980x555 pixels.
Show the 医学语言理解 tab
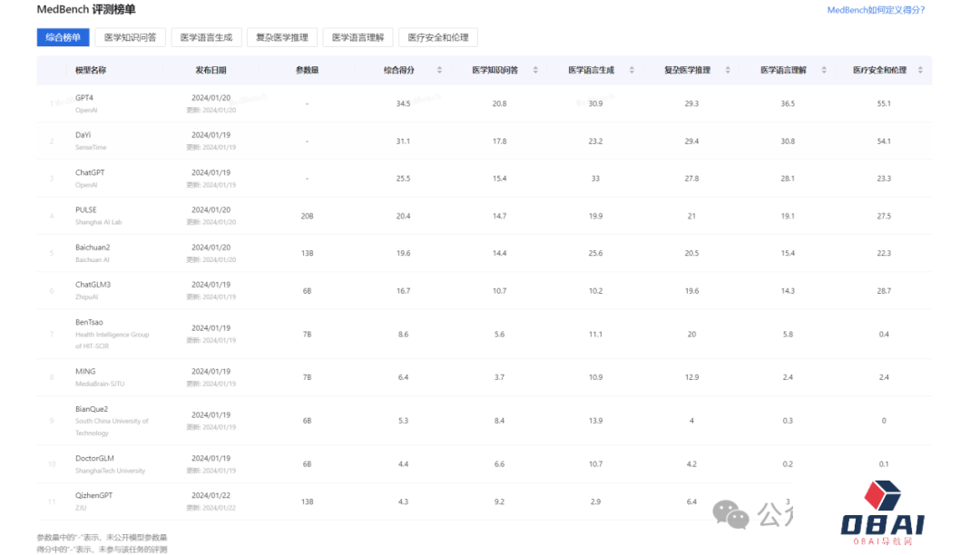tap(358, 37)
